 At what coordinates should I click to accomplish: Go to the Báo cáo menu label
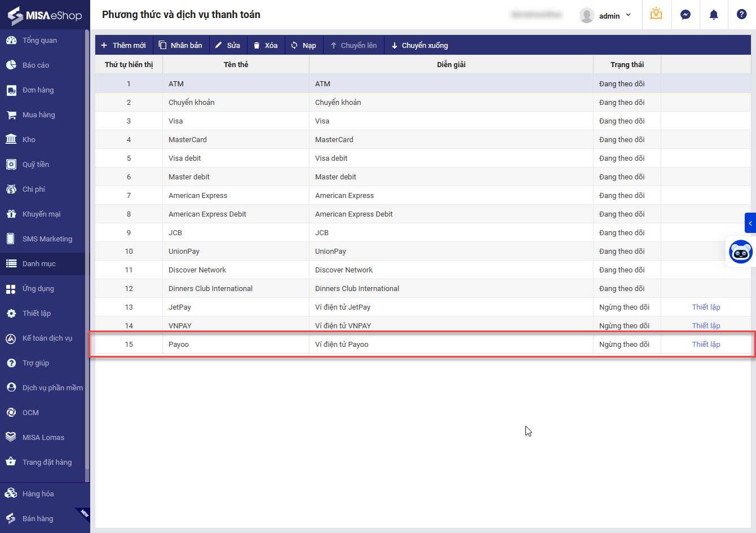click(x=36, y=65)
